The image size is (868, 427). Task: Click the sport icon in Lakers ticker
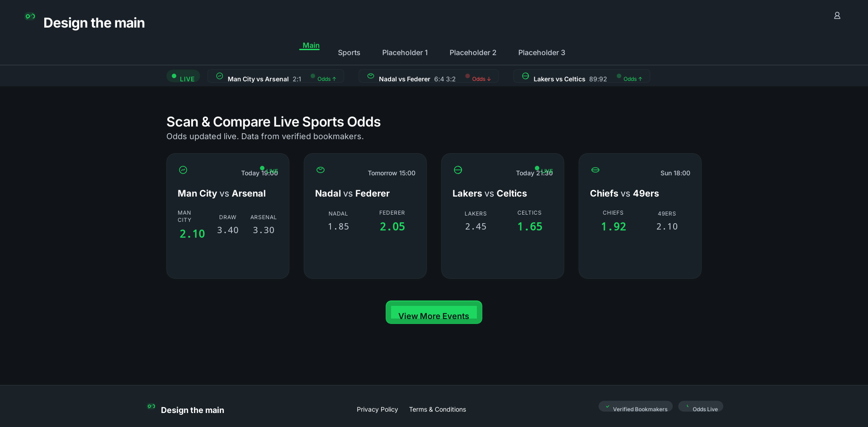point(525,76)
